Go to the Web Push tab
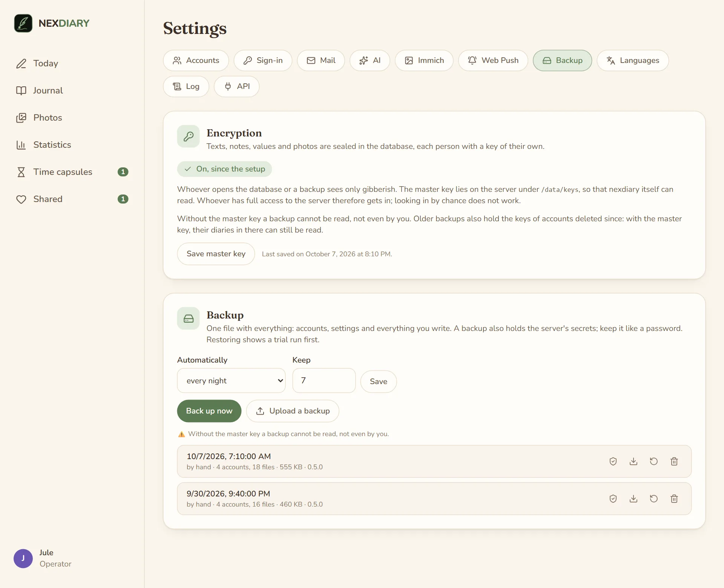Viewport: 724px width, 588px height. (493, 60)
